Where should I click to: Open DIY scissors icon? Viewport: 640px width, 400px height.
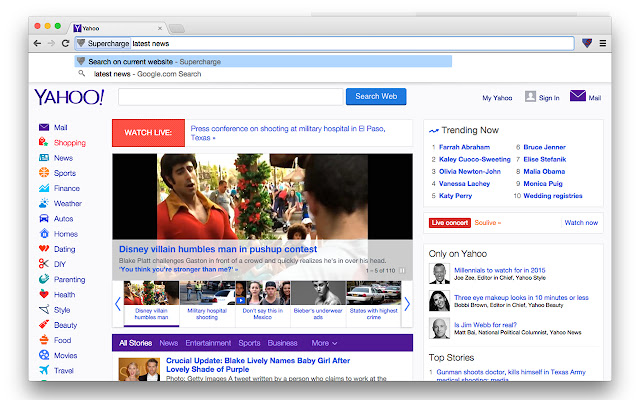(44, 264)
